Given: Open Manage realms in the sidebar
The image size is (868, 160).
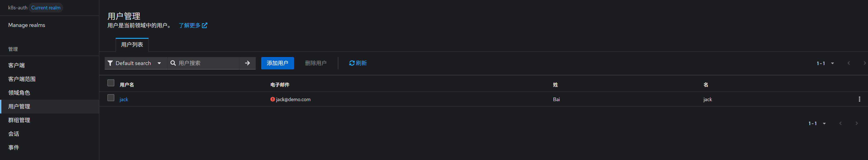Looking at the screenshot, I should click(x=27, y=25).
